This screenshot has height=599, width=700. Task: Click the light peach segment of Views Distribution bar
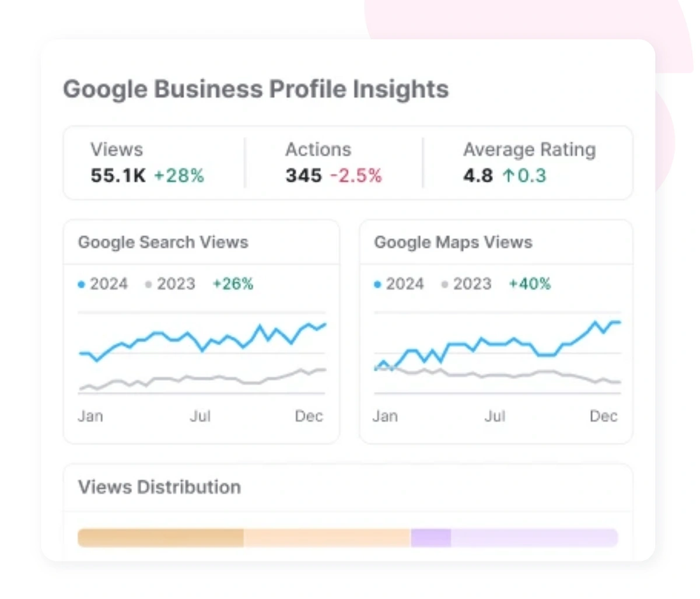[x=327, y=538]
